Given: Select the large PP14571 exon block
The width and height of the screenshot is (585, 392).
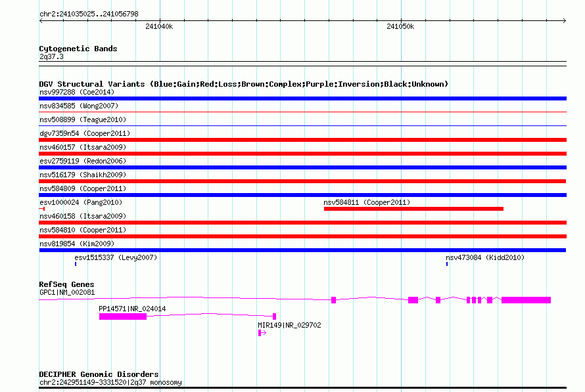Looking at the screenshot, I should click(123, 316).
